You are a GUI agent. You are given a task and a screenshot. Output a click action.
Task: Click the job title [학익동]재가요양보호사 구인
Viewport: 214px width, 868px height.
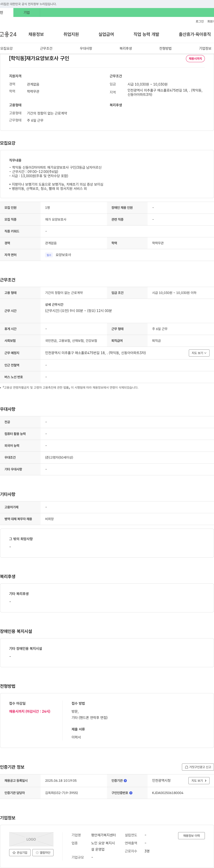(x=39, y=58)
